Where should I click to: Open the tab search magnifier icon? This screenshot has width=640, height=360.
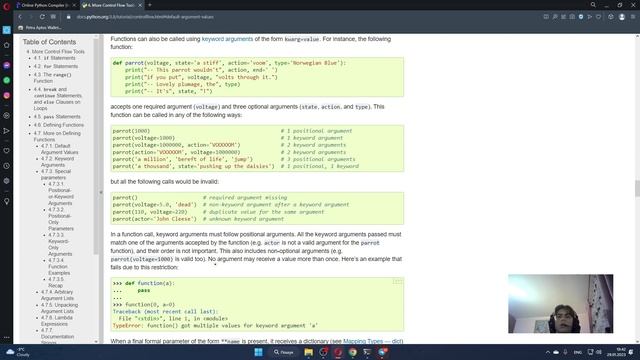point(593,5)
